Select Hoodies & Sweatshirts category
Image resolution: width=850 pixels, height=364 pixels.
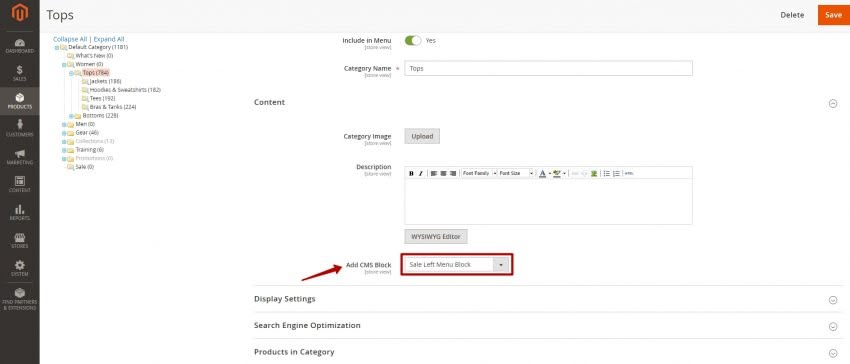[125, 90]
